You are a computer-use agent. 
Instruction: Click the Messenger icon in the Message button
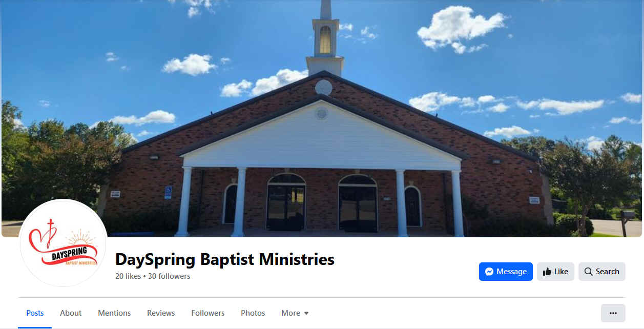489,272
